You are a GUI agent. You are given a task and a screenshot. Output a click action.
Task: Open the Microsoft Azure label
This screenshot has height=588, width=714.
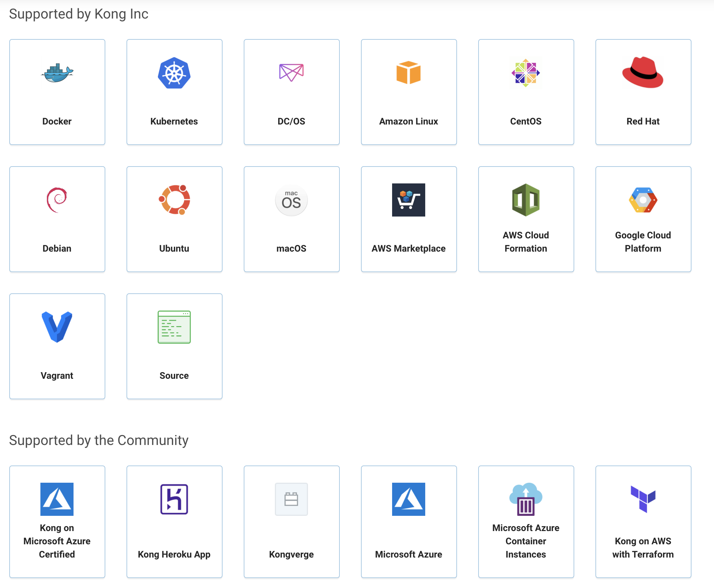tap(408, 555)
